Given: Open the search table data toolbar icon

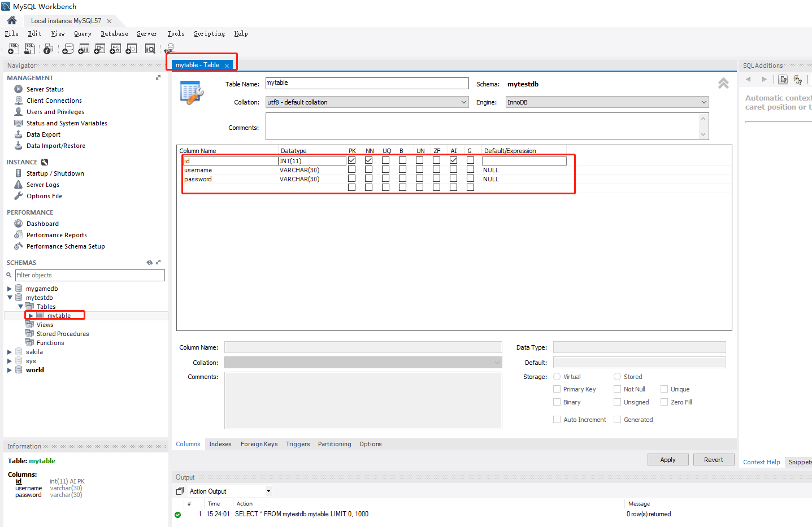Looking at the screenshot, I should [x=150, y=49].
